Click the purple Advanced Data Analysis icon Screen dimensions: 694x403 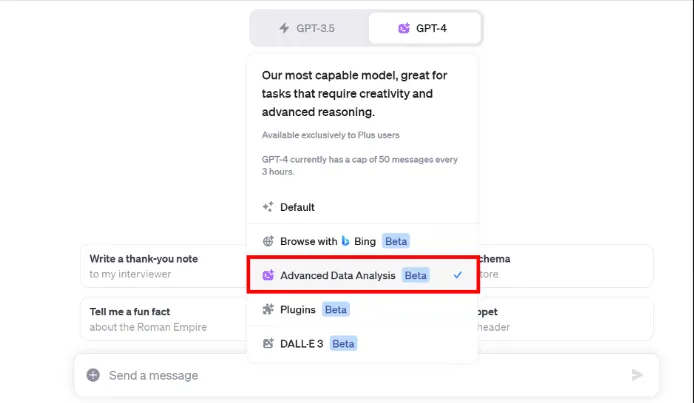tap(268, 275)
